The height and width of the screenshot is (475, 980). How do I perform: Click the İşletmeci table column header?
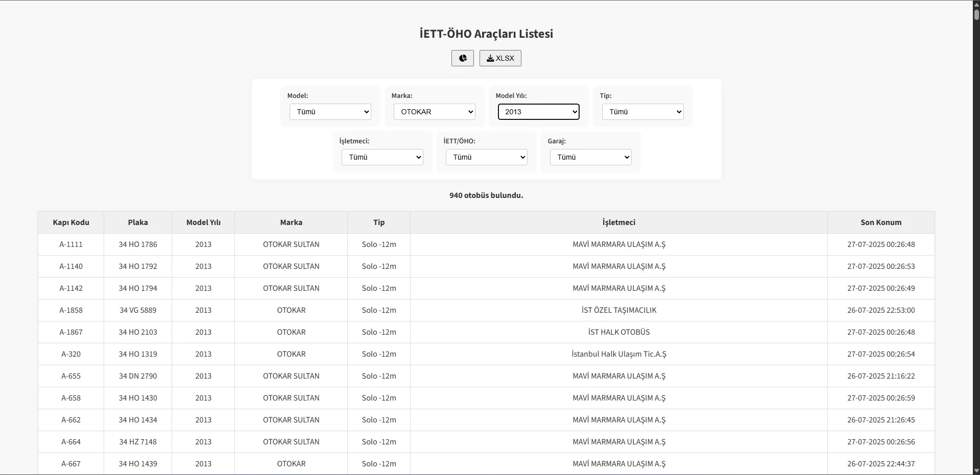pyautogui.click(x=618, y=222)
